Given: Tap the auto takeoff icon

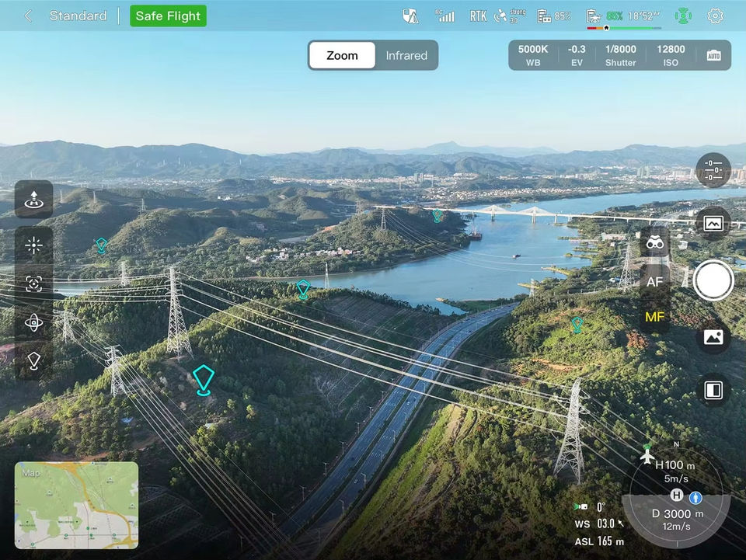Looking at the screenshot, I should pyautogui.click(x=33, y=200).
